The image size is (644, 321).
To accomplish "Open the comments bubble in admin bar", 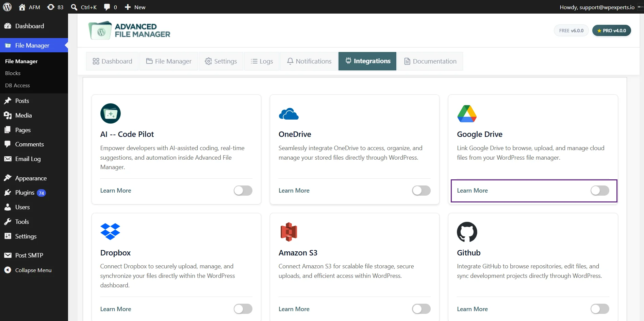I will click(x=111, y=7).
